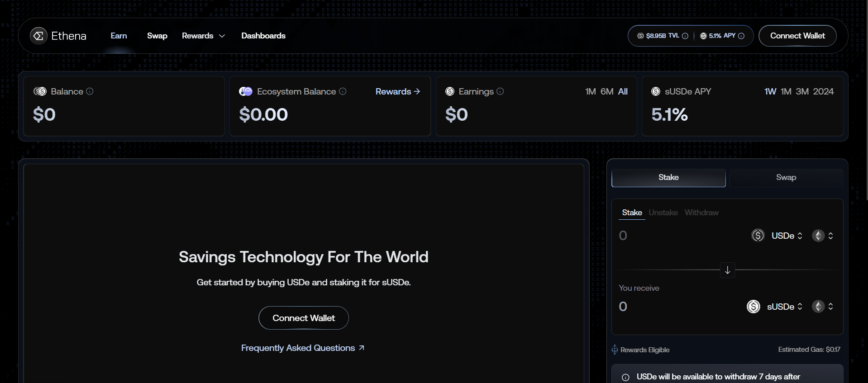
Task: Expand the Rewards menu in navigation
Action: 203,36
